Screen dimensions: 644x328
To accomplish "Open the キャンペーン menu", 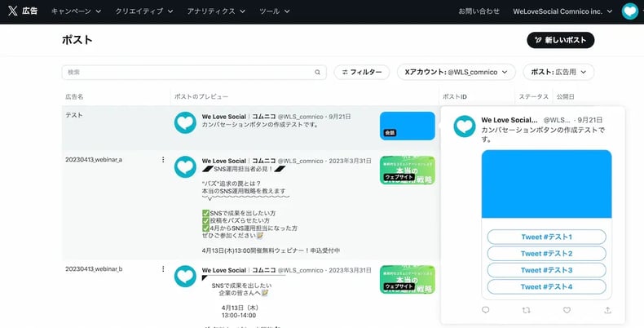I will [x=76, y=11].
